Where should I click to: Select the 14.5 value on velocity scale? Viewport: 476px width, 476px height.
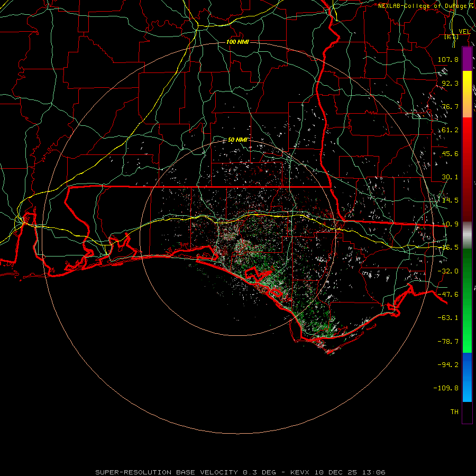pos(450,200)
